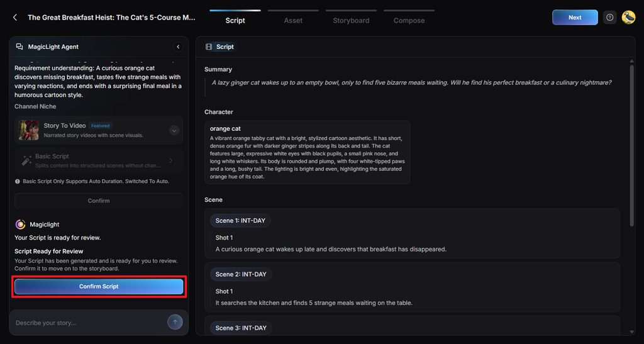The width and height of the screenshot is (644, 344).
Task: Click the Featured badge
Action: (x=101, y=126)
